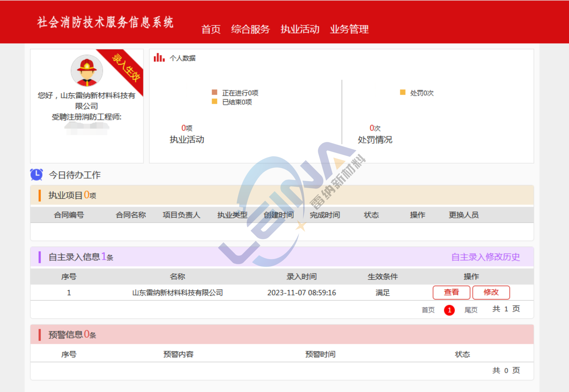
Task: Click the 0项 执业活动 count
Action: click(x=187, y=128)
